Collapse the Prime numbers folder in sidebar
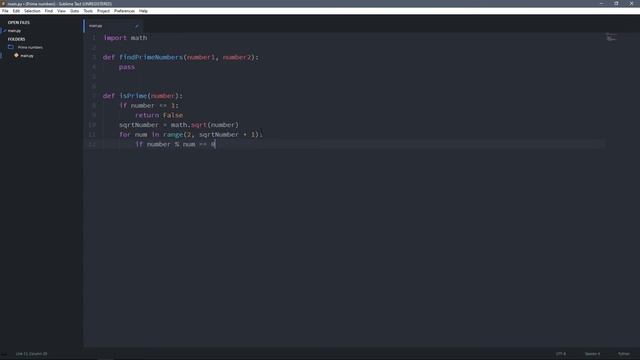Screen dimensions: 640x360 click(30, 47)
